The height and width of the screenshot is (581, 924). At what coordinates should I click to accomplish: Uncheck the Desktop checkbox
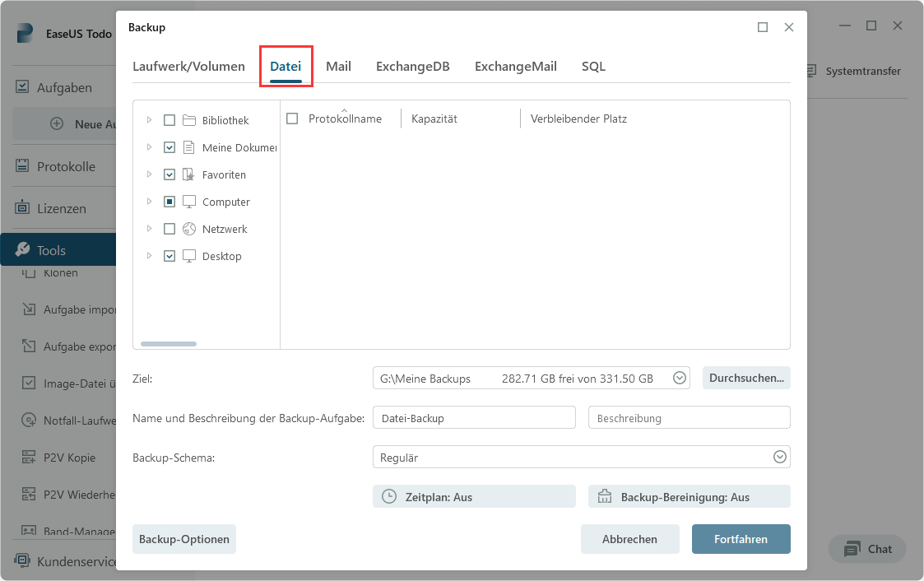[x=169, y=256]
